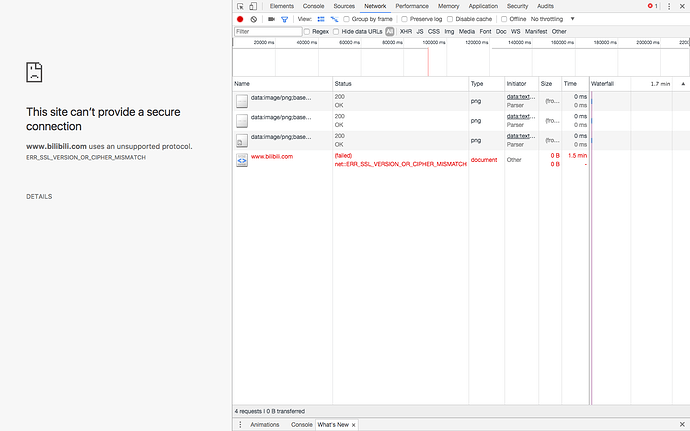Click the document icon of www.bilibili.com request
The width and height of the screenshot is (690, 431).
point(242,160)
